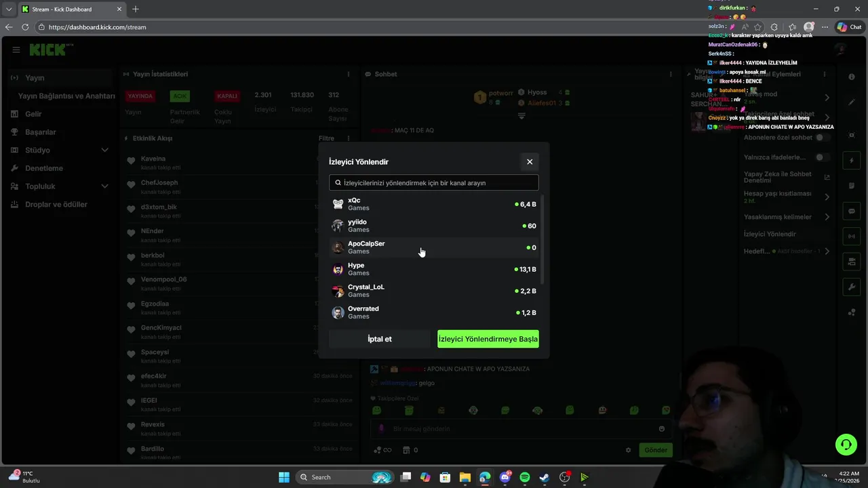
Task: Click the broadcast signal icon in right toolbar
Action: pyautogui.click(x=852, y=237)
